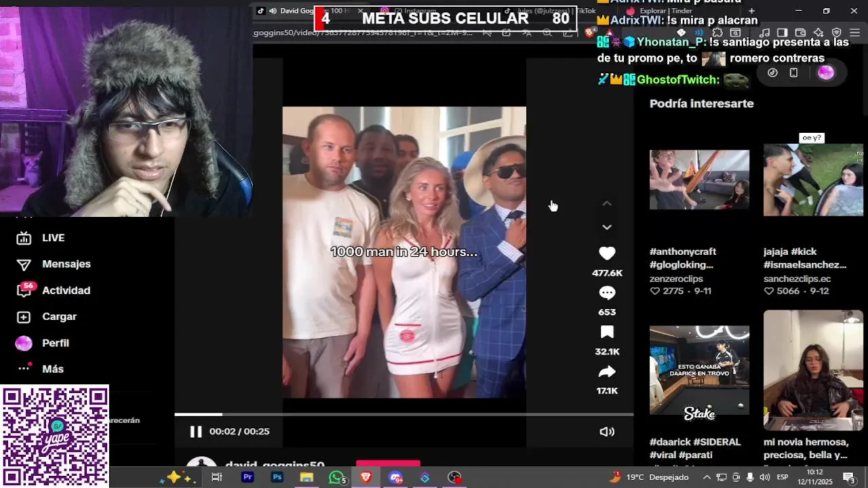Viewport: 868px width, 488px height.
Task: Launch Adobe Photoshop from taskbar
Action: tap(277, 477)
